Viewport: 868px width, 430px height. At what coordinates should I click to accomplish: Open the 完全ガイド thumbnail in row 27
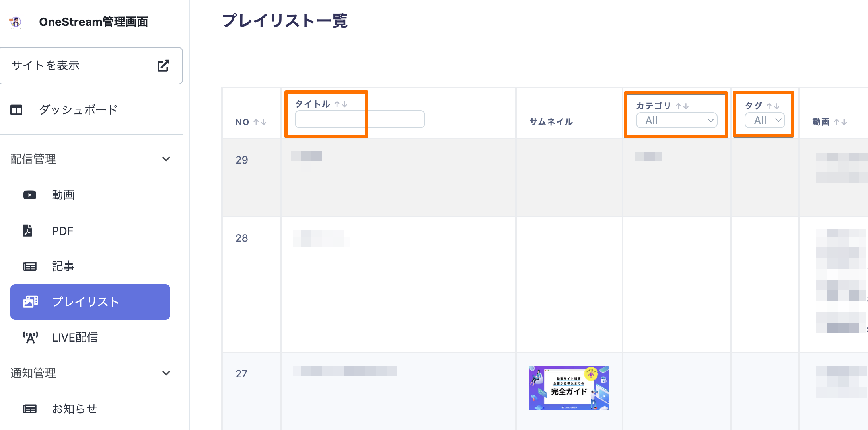pos(569,388)
